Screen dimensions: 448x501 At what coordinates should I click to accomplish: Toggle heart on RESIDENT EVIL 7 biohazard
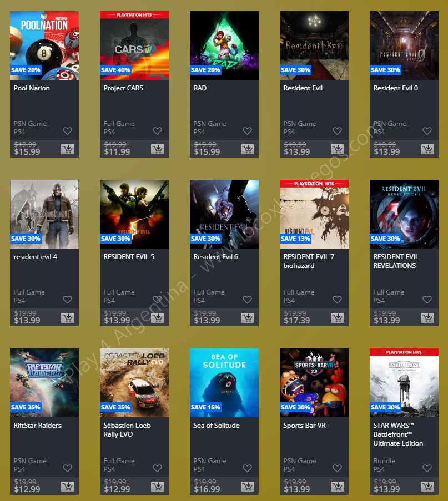[338, 300]
